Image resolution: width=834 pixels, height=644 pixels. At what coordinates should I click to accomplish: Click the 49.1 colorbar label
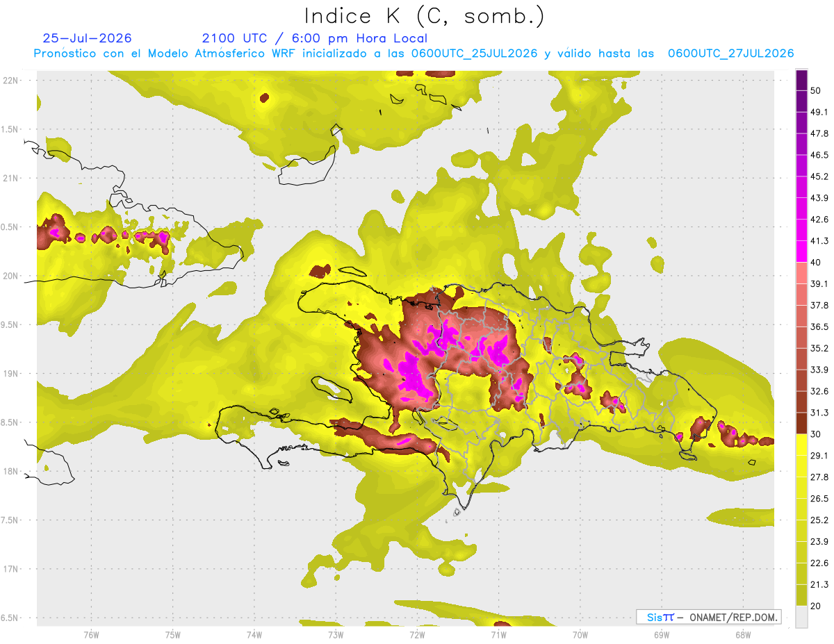[x=819, y=112]
